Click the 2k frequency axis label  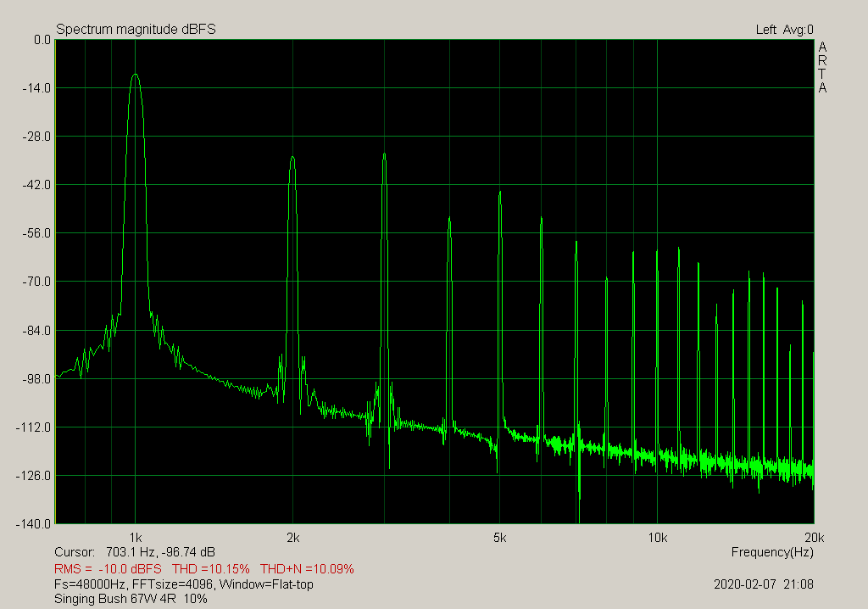[292, 538]
